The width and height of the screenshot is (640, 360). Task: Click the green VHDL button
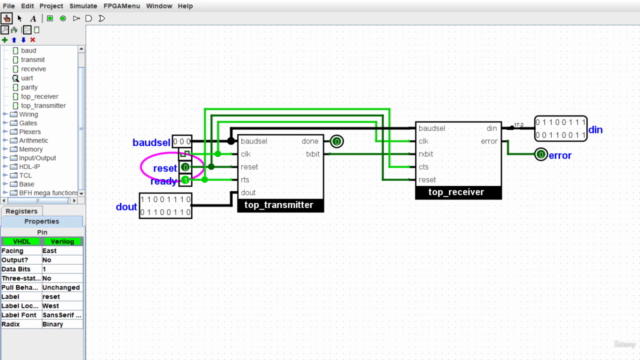[x=22, y=242]
